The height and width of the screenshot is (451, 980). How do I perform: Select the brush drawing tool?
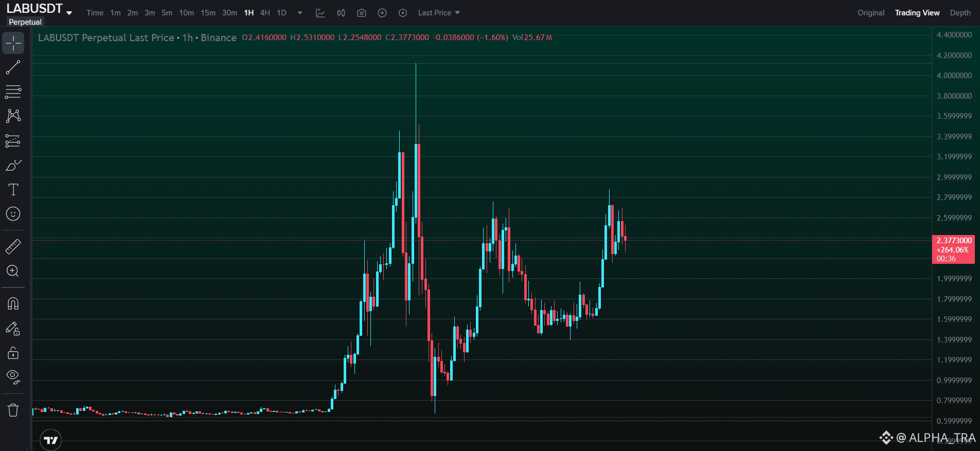click(x=13, y=165)
